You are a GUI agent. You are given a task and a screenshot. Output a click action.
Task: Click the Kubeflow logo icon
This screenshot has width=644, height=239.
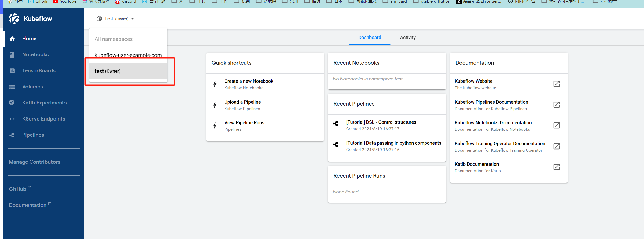[x=14, y=18]
